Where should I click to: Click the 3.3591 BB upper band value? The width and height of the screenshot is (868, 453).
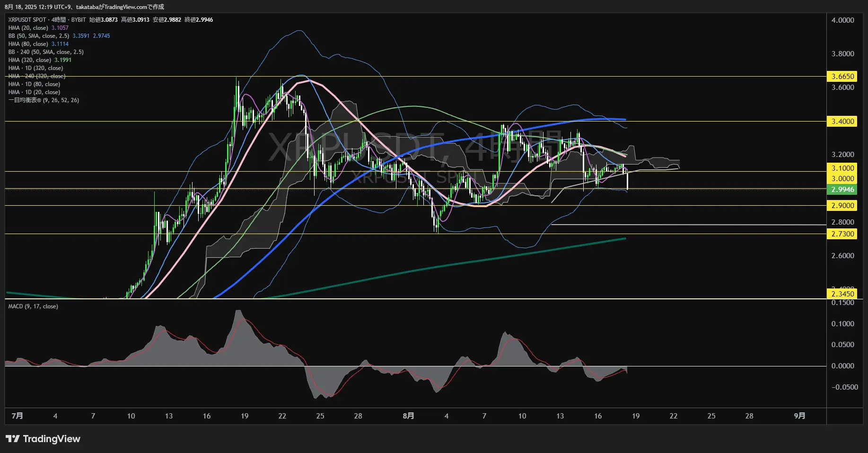(x=81, y=36)
